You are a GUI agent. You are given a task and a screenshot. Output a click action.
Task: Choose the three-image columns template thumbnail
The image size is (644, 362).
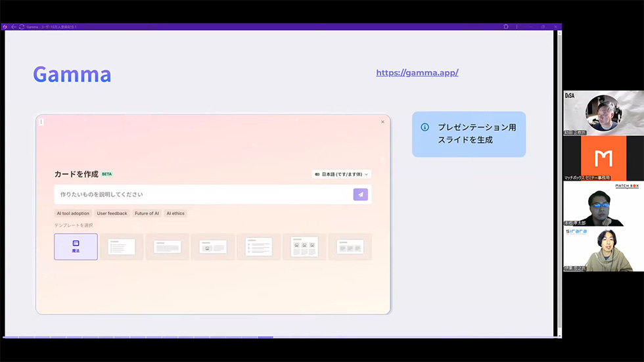[x=304, y=246]
